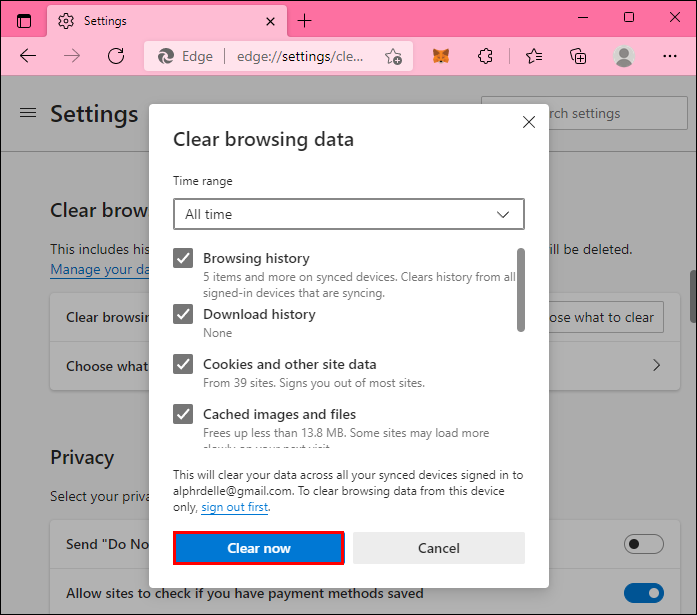Screen dimensions: 697x615
Task: Open the Favorites star list icon
Action: coord(534,56)
